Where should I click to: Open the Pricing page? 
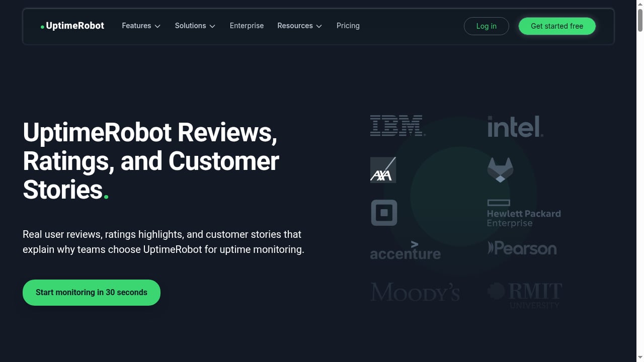point(348,26)
